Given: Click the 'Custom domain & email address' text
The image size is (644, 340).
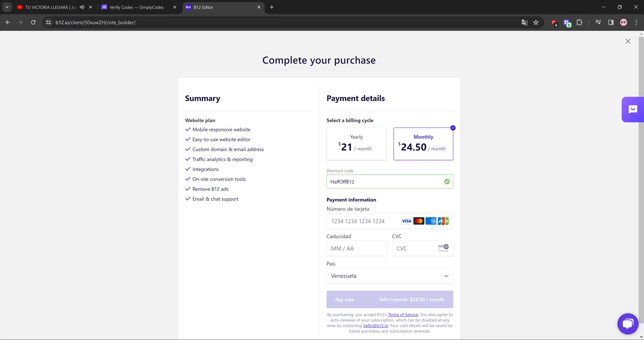Looking at the screenshot, I should coord(228,149).
